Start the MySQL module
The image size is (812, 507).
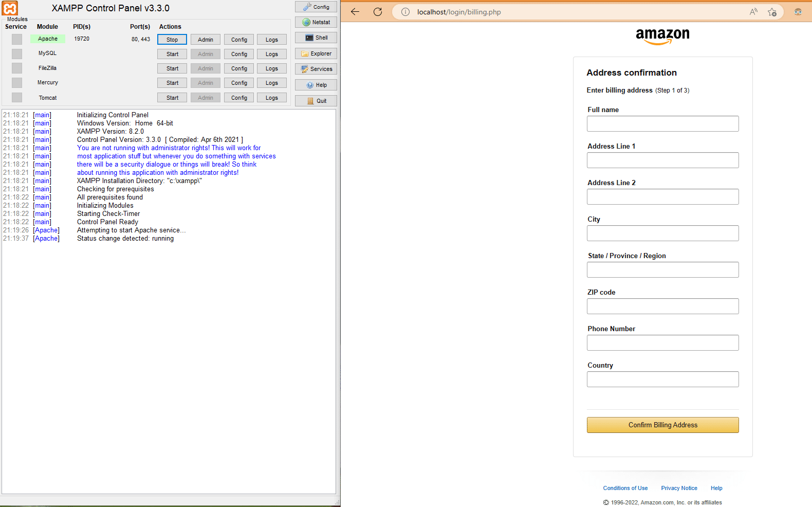coord(172,54)
